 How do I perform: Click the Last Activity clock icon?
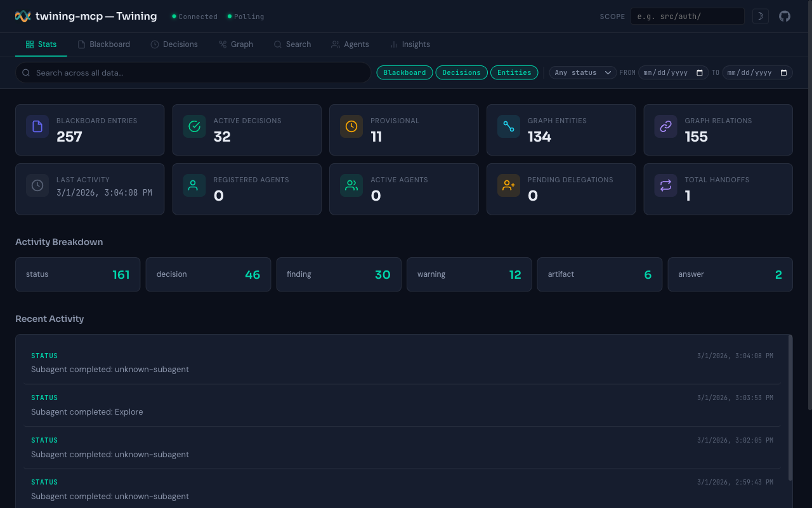[x=37, y=185]
